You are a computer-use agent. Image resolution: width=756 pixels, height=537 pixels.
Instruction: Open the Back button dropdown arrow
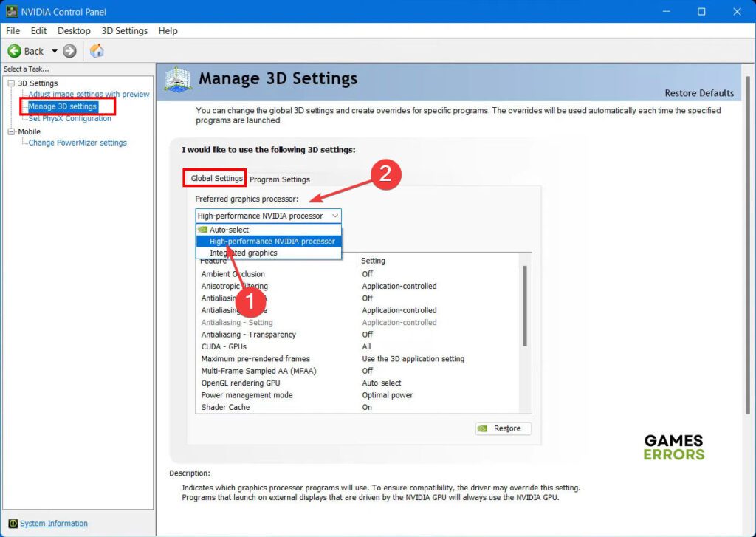(x=54, y=51)
